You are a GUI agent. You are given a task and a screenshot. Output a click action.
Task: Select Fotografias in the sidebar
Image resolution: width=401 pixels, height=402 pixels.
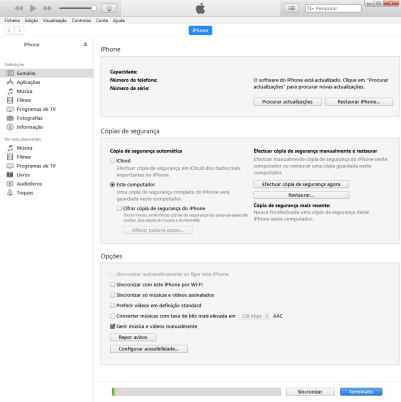(29, 118)
